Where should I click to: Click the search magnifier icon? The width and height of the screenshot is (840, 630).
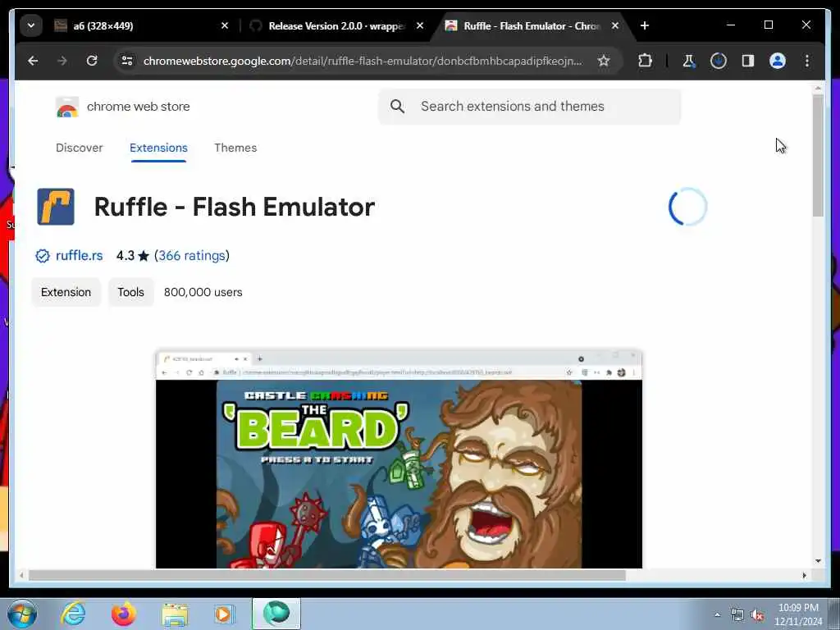click(x=398, y=107)
